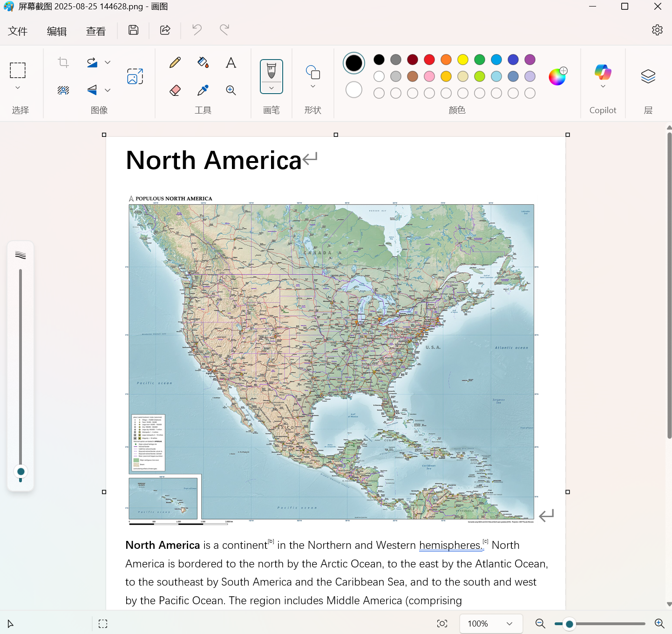The width and height of the screenshot is (672, 634).
Task: Pick the red color swatch
Action: coord(429,60)
